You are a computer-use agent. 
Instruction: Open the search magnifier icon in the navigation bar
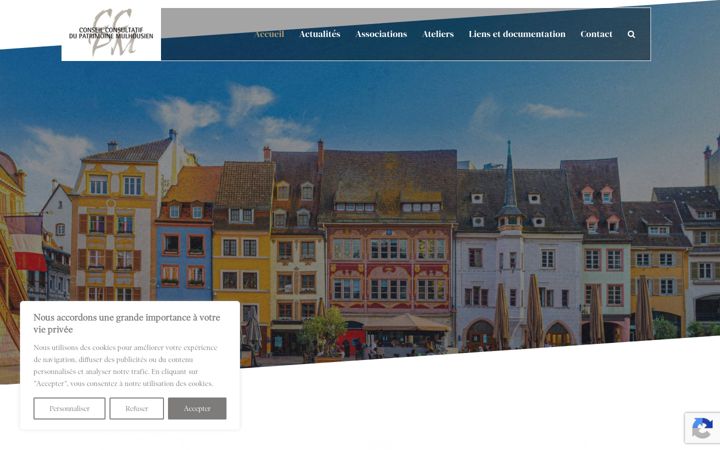pyautogui.click(x=631, y=34)
